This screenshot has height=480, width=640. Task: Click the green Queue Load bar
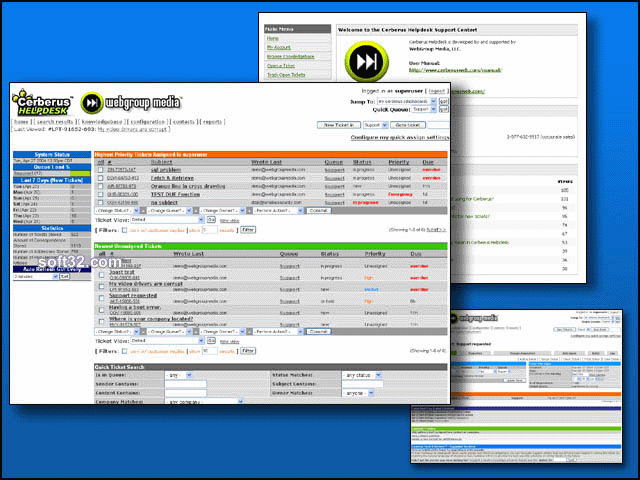(80, 173)
